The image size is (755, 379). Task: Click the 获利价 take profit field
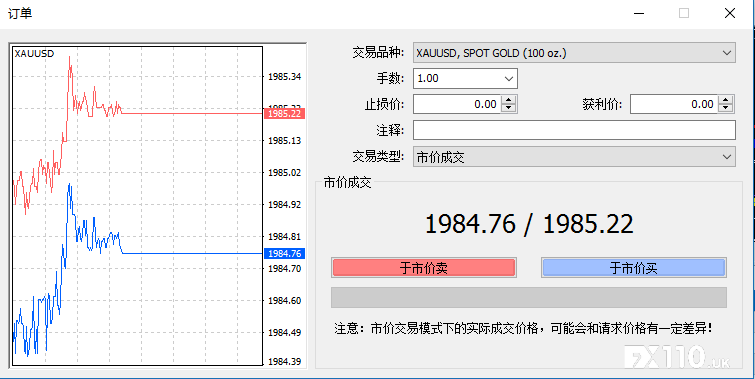pos(674,104)
